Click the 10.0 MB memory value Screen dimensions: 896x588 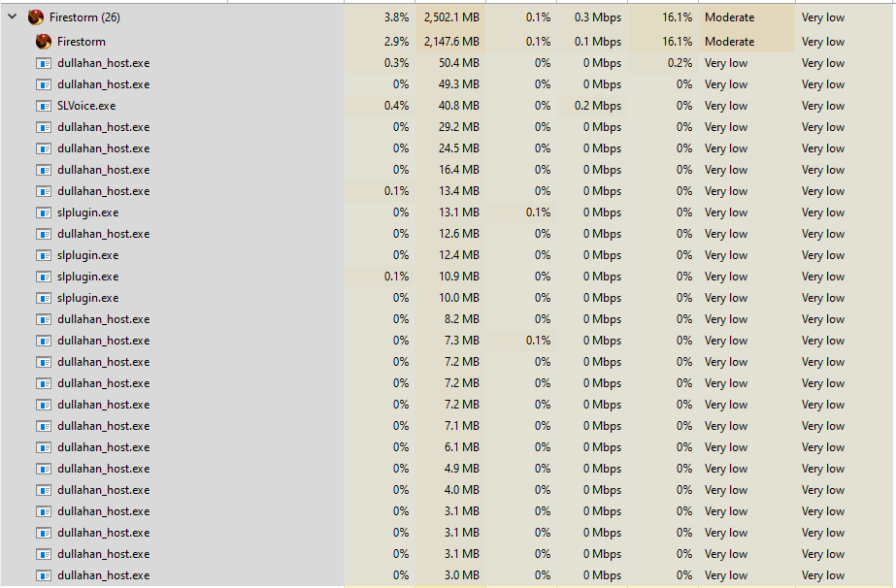click(459, 298)
